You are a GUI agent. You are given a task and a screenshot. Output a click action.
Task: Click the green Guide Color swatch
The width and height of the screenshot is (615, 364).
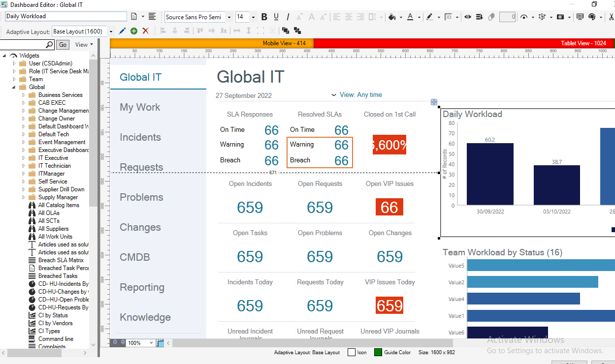(x=378, y=352)
